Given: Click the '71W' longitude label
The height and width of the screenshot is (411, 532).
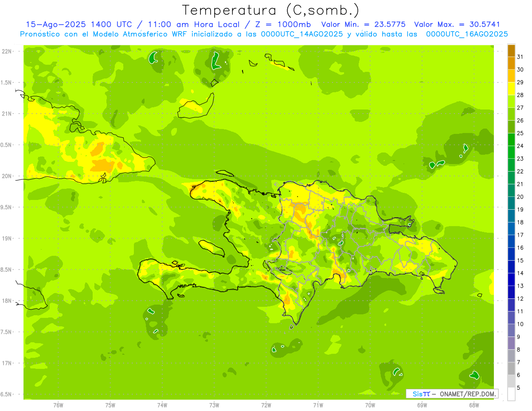Looking at the screenshot, I should point(318,405).
